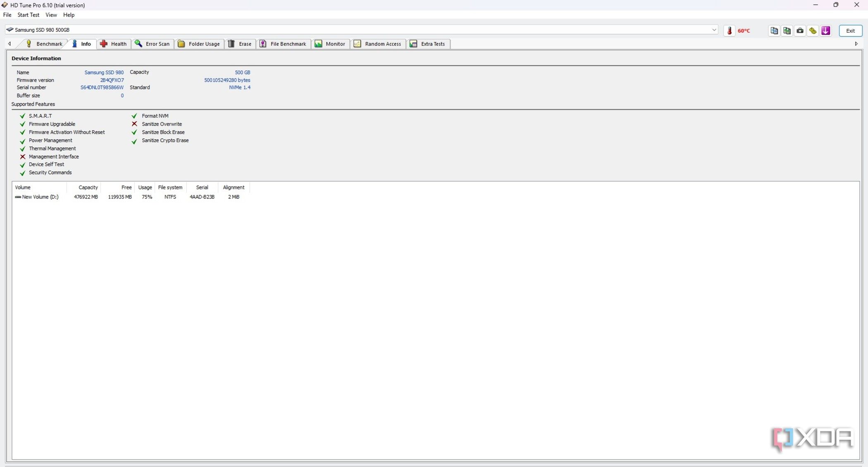This screenshot has width=868, height=467.
Task: Click the camera save screenshot icon
Action: point(800,31)
